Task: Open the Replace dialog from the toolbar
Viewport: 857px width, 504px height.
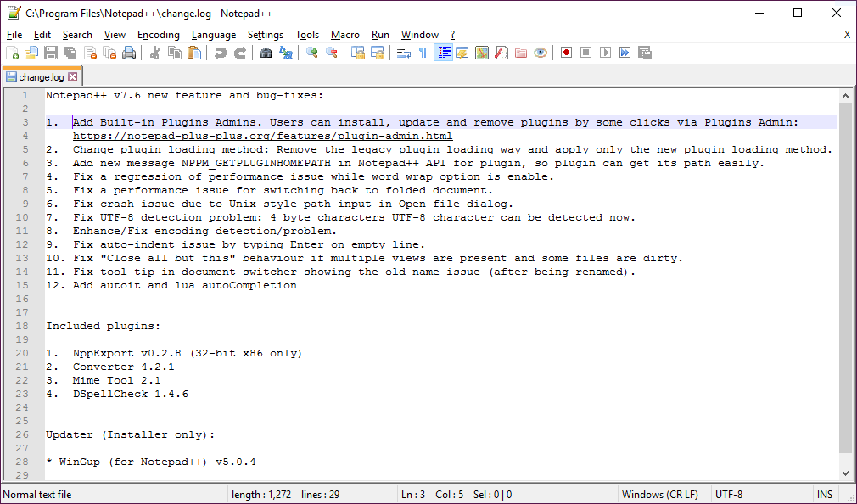Action: [286, 53]
